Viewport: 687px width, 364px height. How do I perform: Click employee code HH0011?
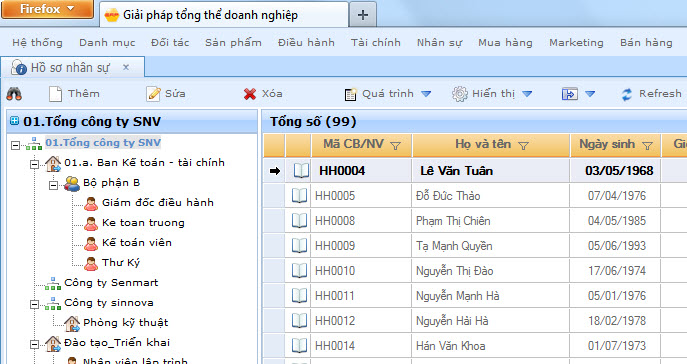coord(335,296)
